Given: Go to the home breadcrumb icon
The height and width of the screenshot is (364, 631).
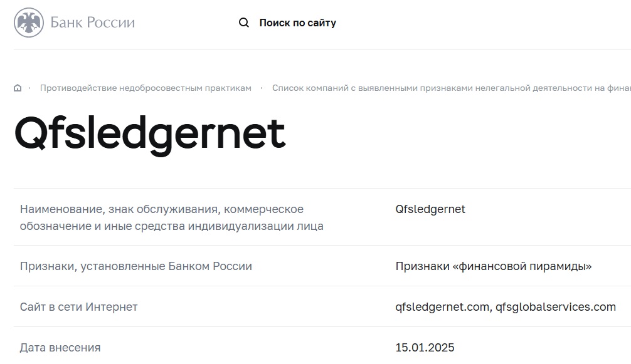Looking at the screenshot, I should click(18, 88).
